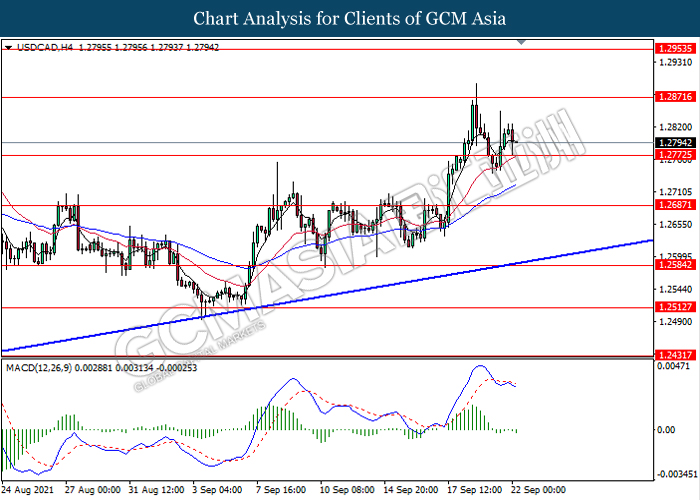Click the 31 Aug 12:00 time label
The width and height of the screenshot is (700, 500).
pos(157,490)
